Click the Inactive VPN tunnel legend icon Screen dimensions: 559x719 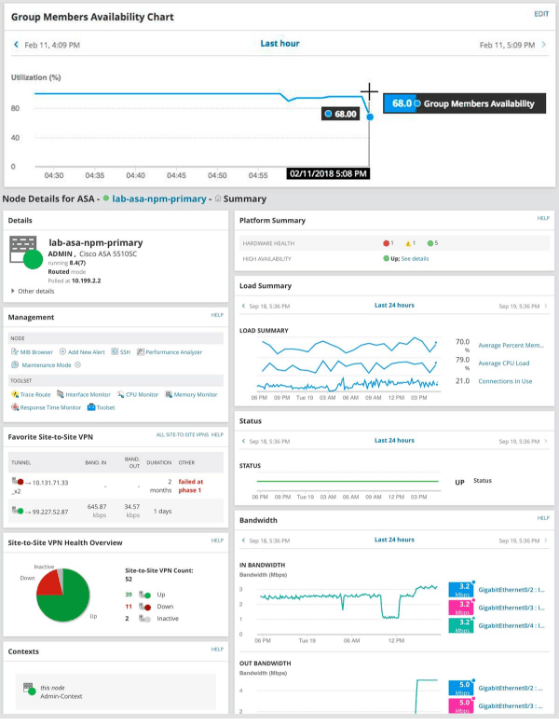(x=145, y=619)
